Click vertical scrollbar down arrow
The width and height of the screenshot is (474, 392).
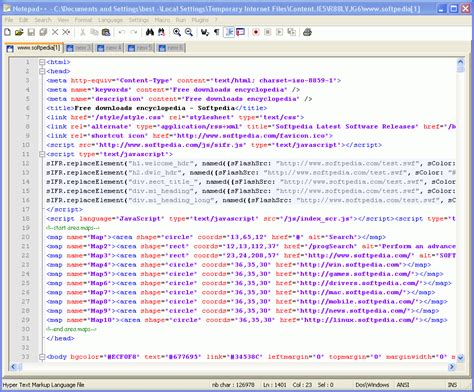460,358
